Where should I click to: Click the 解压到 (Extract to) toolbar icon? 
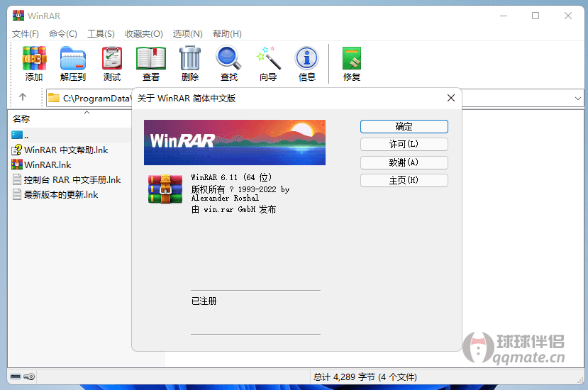pyautogui.click(x=72, y=62)
